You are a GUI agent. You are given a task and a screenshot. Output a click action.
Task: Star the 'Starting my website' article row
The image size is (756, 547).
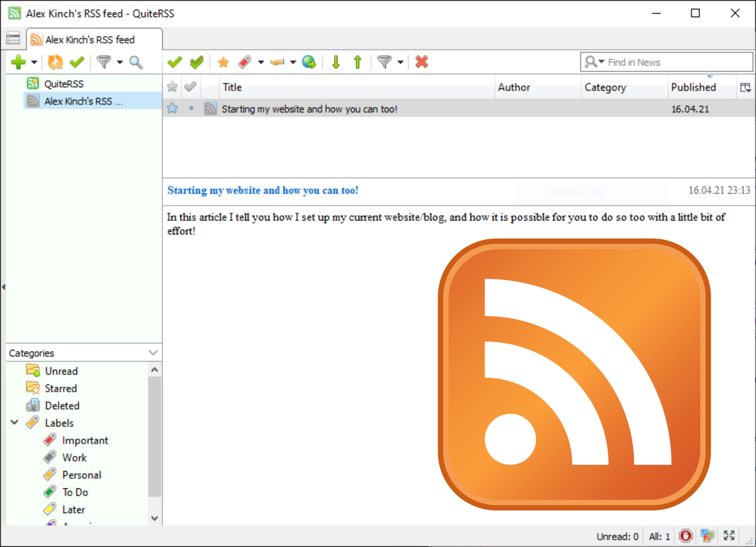tap(172, 108)
